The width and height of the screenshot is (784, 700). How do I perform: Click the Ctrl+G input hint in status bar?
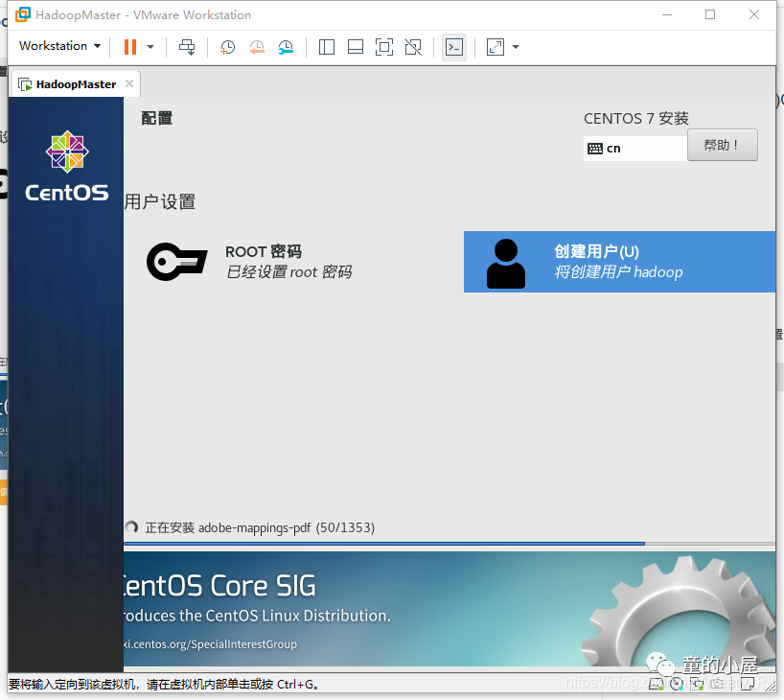[x=164, y=684]
